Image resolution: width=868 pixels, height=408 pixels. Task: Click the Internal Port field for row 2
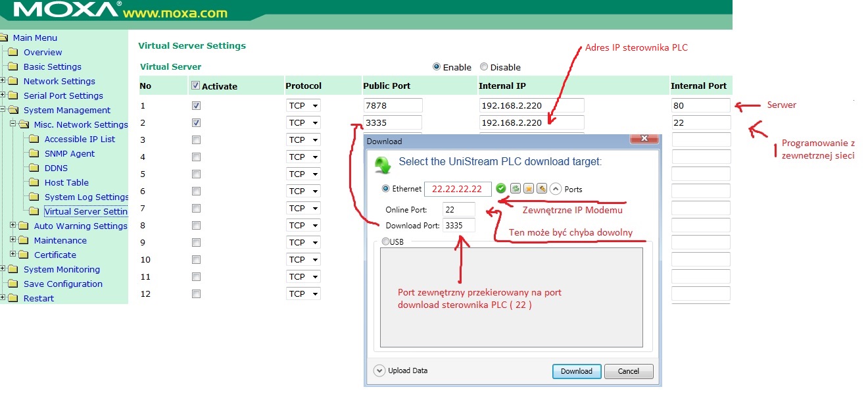click(701, 122)
